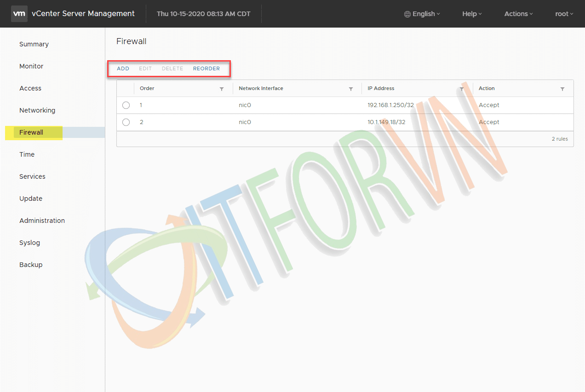Image resolution: width=585 pixels, height=392 pixels.
Task: Filter the Order column
Action: coord(222,89)
